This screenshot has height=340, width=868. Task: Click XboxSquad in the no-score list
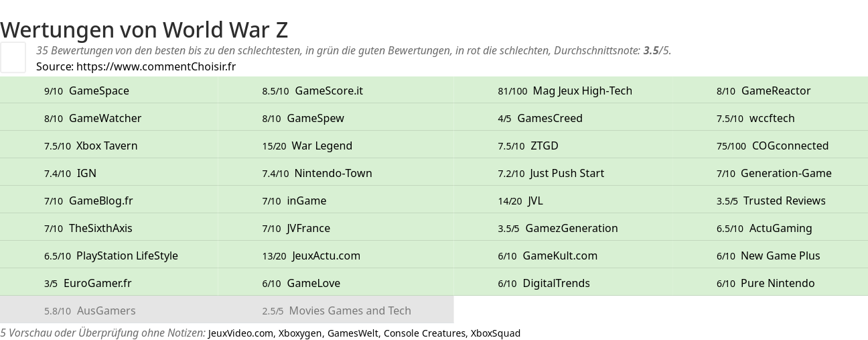(496, 333)
